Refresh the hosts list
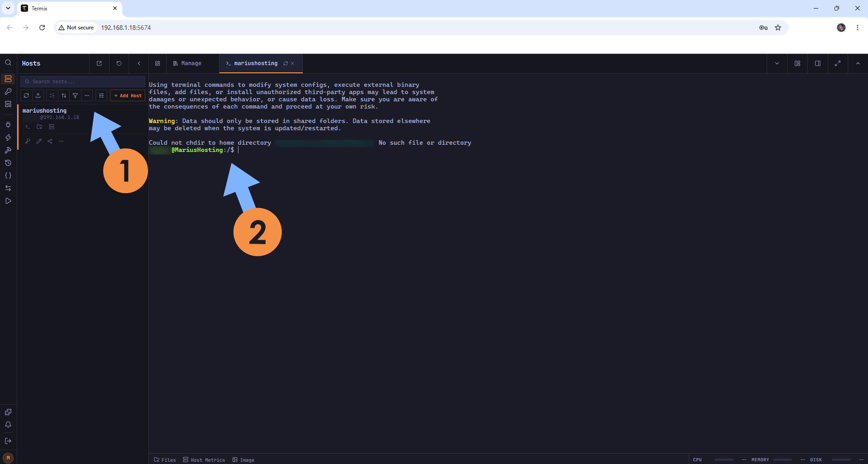This screenshot has height=464, width=868. 26,95
